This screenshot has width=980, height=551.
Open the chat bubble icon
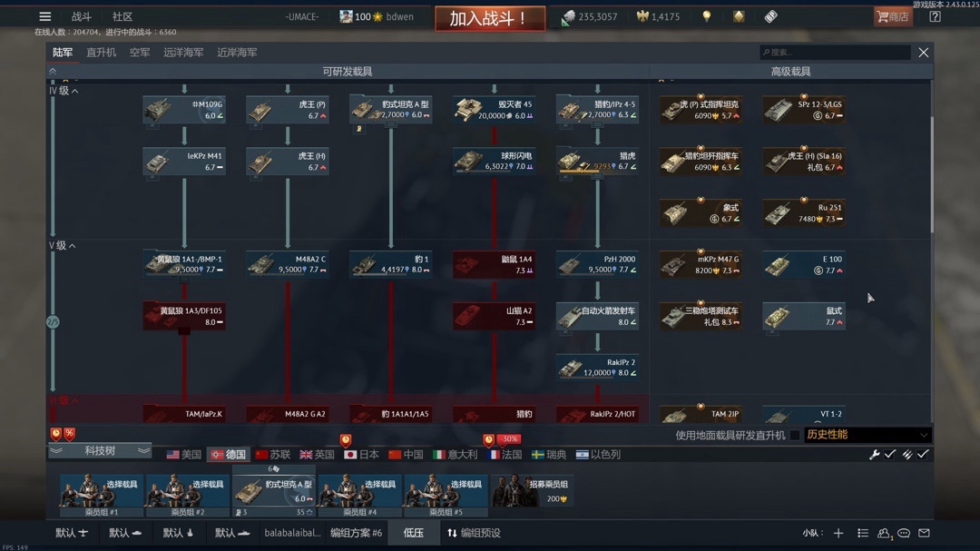[904, 533]
